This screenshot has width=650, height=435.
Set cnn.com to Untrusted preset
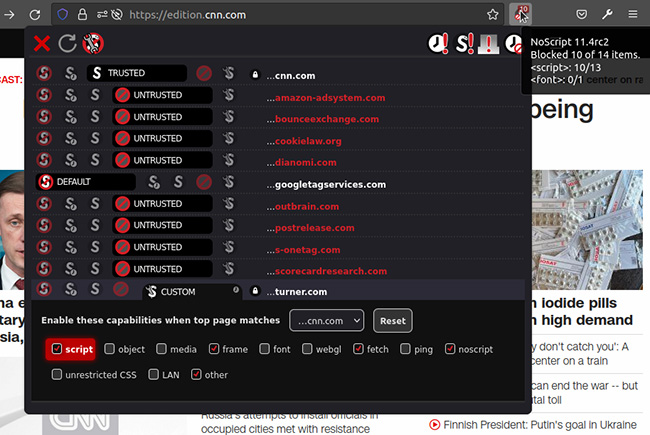[x=204, y=73]
